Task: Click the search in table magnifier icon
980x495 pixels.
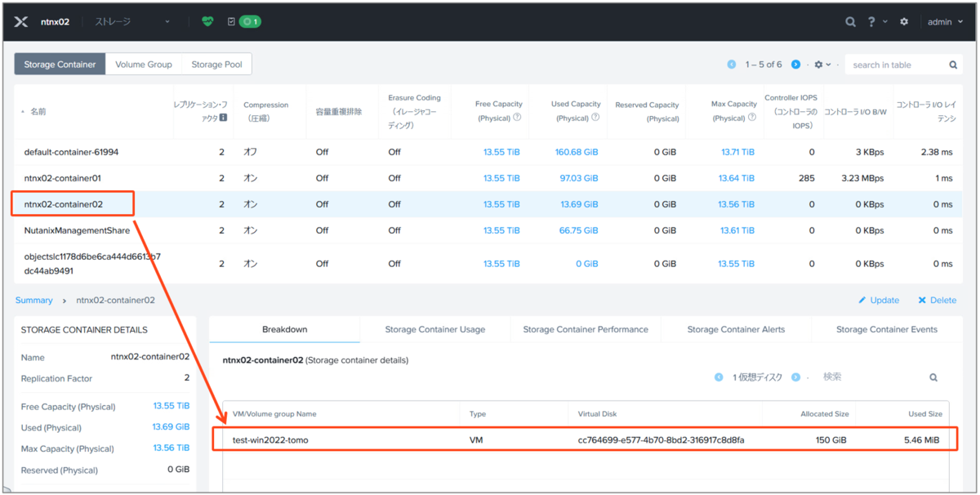Action: [x=953, y=65]
